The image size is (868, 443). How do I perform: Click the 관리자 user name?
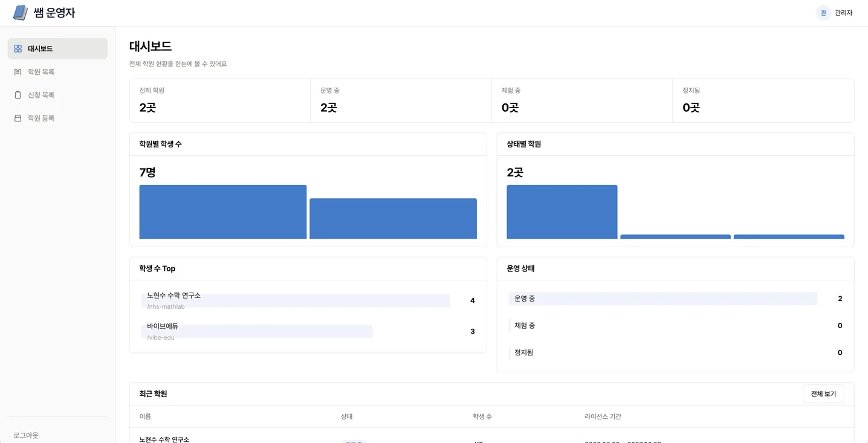(843, 13)
